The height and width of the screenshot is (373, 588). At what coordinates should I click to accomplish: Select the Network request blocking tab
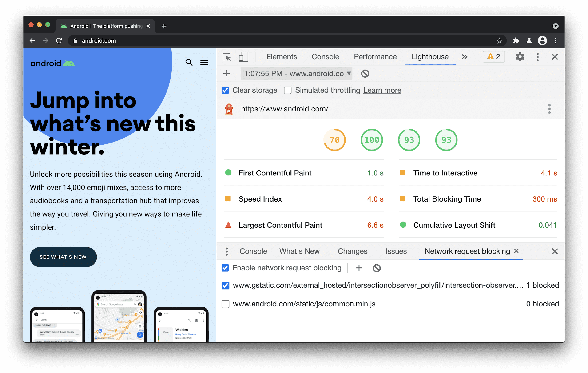click(467, 251)
